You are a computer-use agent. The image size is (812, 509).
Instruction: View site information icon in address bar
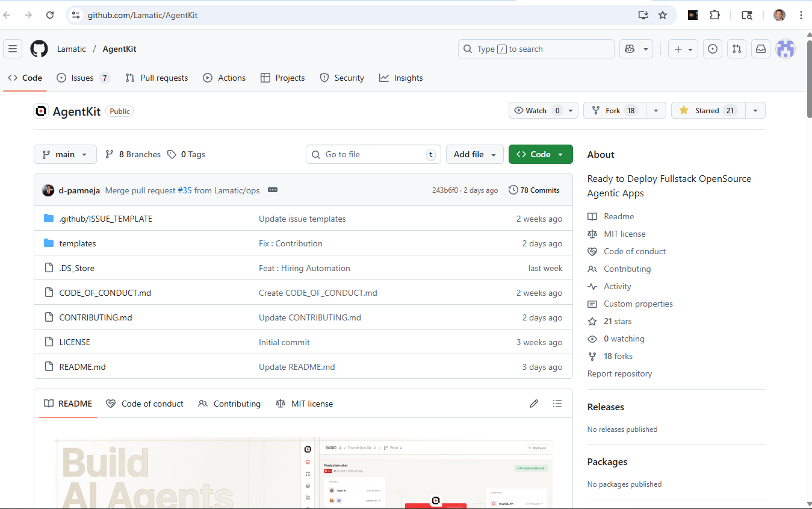coord(75,15)
